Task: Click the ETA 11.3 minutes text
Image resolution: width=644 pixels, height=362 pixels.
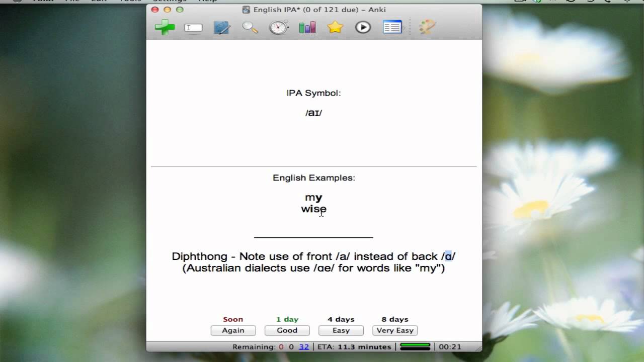Action: pyautogui.click(x=354, y=347)
